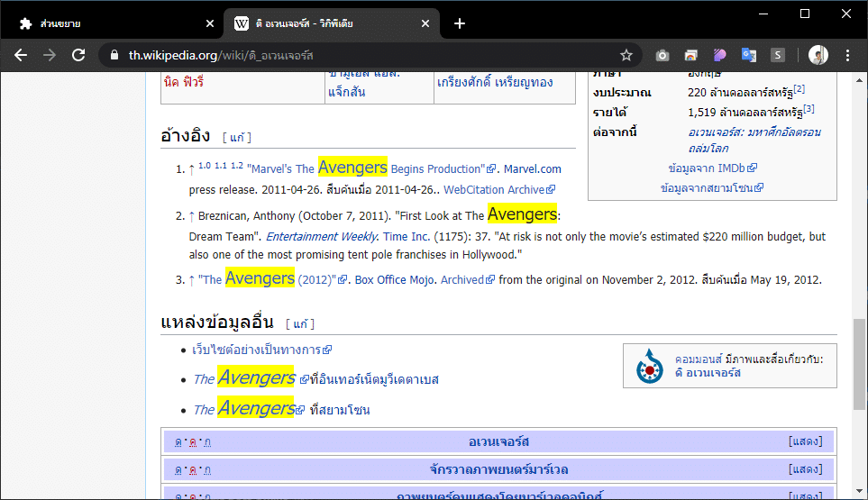Jump back via reference 2 up arrow
This screenshot has height=500, width=868.
pos(191,216)
